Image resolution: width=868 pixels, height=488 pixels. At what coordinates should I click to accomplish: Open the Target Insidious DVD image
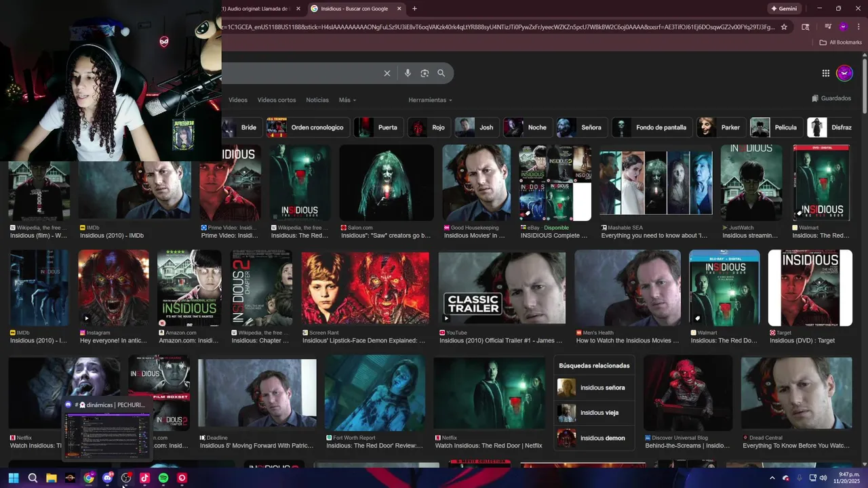point(810,289)
